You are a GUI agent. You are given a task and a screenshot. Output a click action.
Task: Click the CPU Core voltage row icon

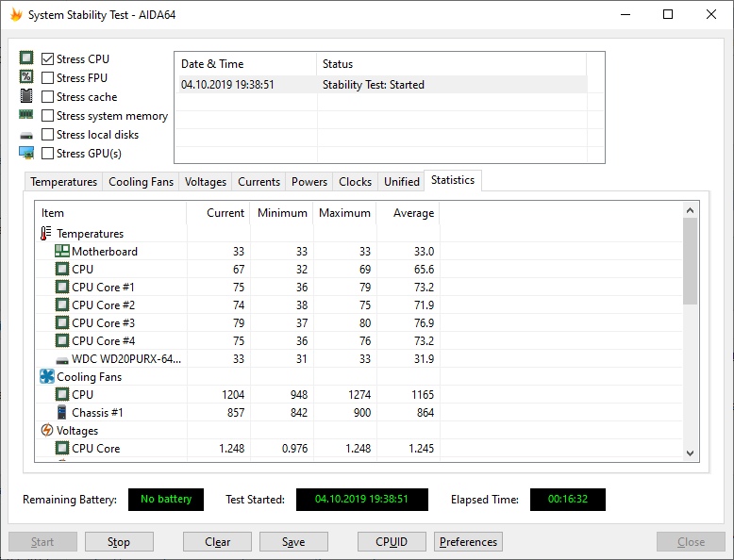(x=61, y=448)
